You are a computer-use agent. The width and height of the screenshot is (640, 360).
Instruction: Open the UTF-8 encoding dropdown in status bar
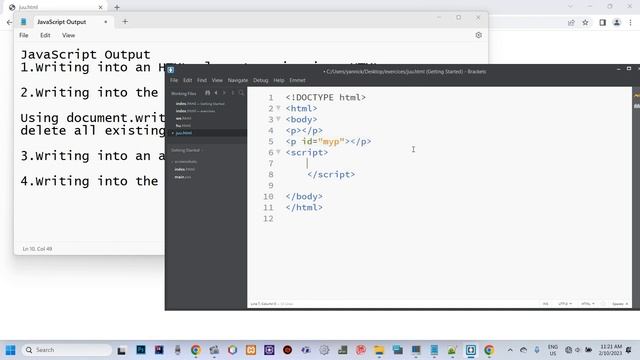tap(564, 304)
